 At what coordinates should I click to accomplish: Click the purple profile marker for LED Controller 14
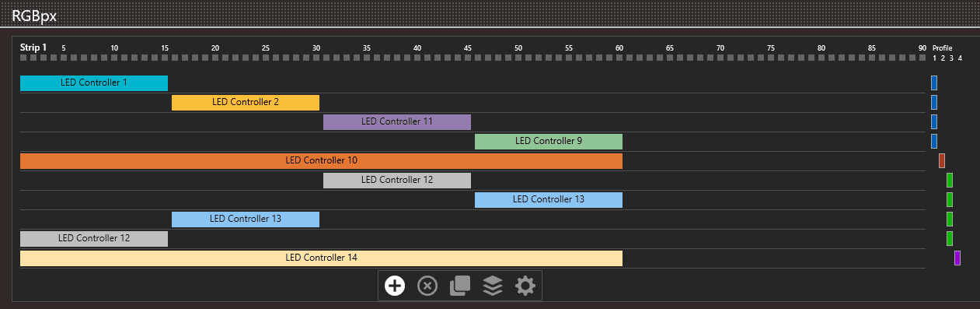[x=957, y=258]
